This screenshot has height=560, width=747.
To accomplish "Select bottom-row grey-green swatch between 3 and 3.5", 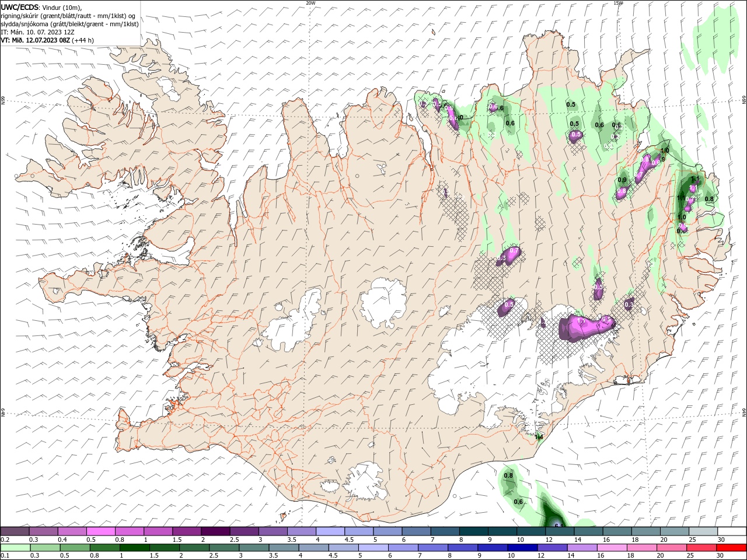I will pyautogui.click(x=253, y=548).
